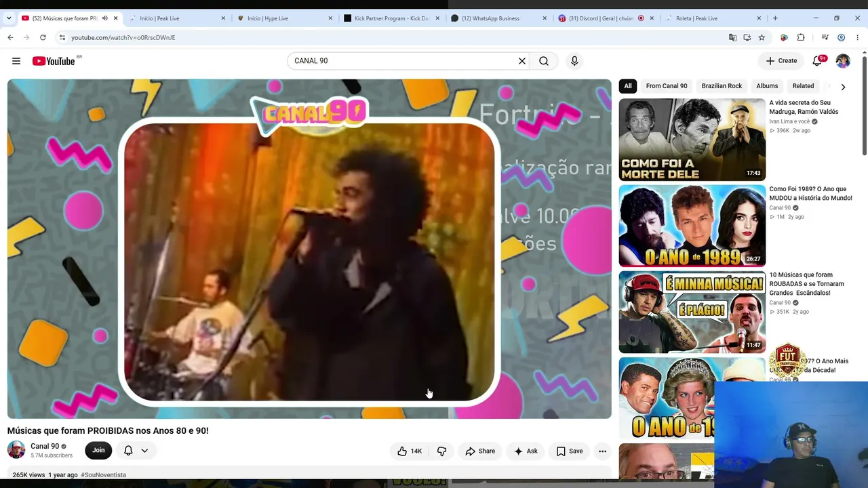Image resolution: width=868 pixels, height=488 pixels.
Task: Click the search magnifier button
Action: coord(544,61)
